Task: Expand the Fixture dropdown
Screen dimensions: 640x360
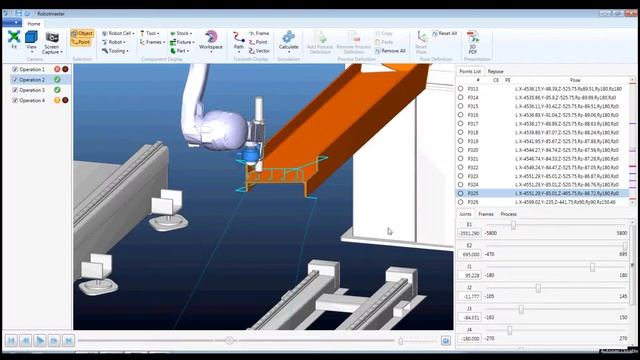Action: click(182, 42)
